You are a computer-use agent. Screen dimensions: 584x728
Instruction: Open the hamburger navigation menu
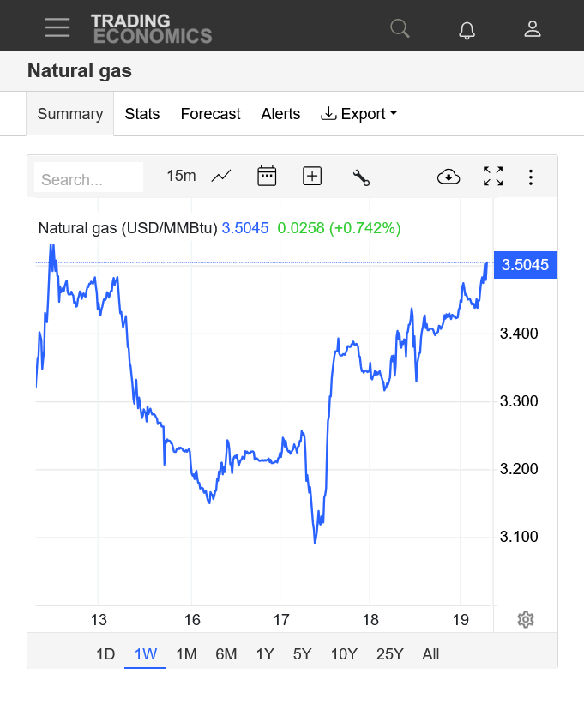(x=57, y=27)
